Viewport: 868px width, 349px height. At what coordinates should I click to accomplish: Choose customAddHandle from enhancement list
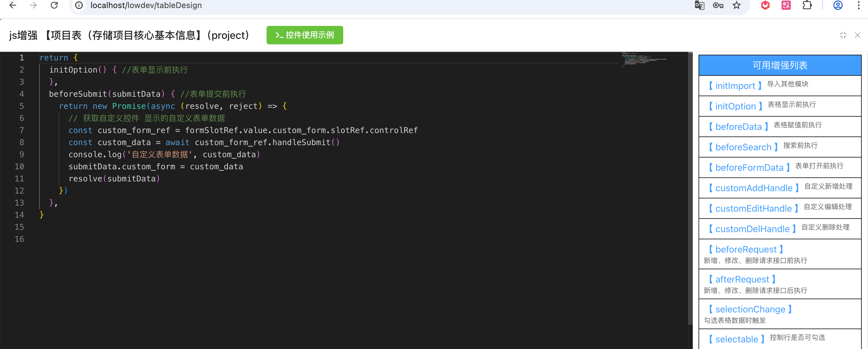click(x=753, y=188)
